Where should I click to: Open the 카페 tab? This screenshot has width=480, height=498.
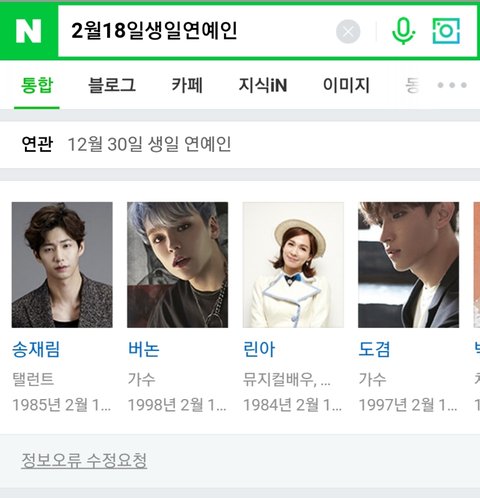(x=187, y=85)
